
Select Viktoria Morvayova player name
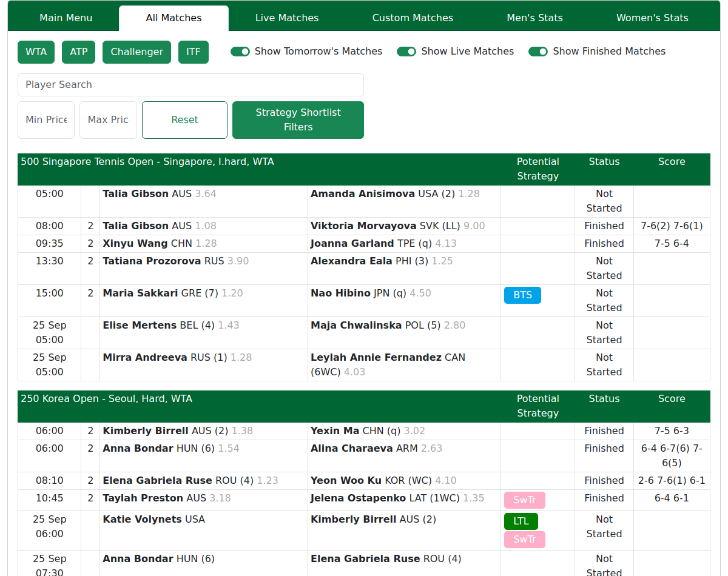[x=363, y=226]
